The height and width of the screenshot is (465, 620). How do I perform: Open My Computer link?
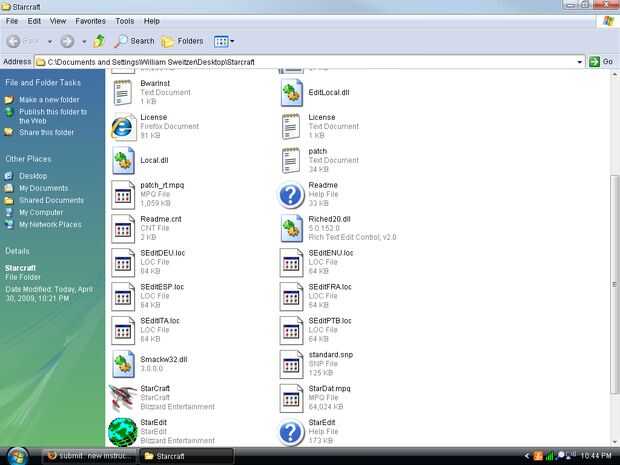pos(41,213)
